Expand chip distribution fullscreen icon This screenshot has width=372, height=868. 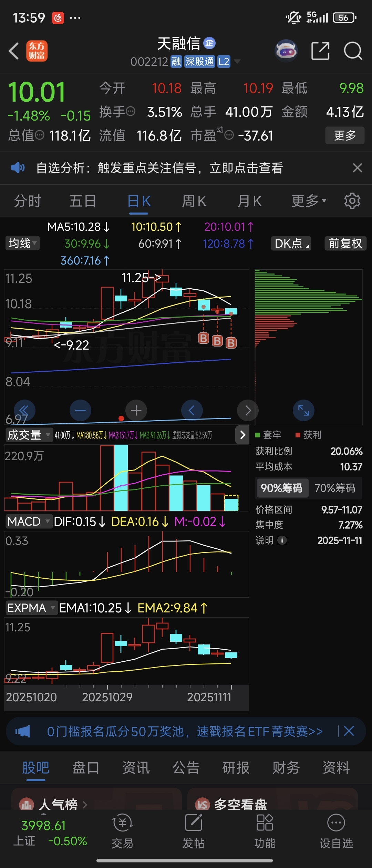point(303,410)
